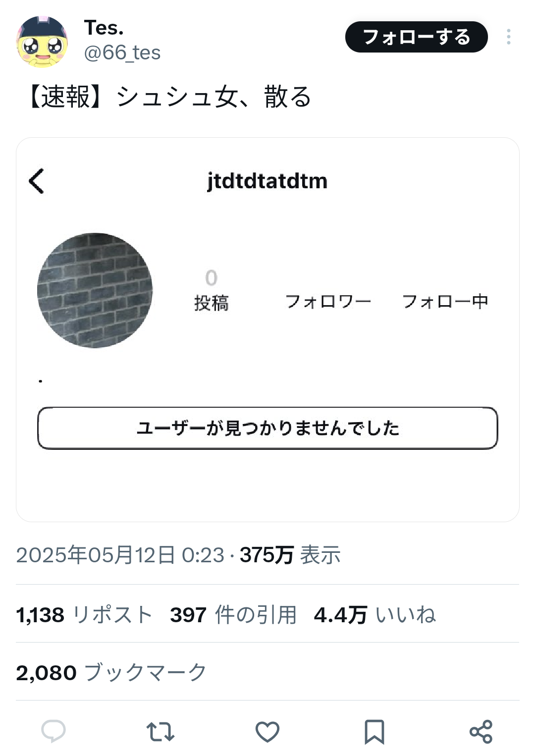Like the tweet with the heart icon
This screenshot has width=535, height=756.
click(x=267, y=732)
